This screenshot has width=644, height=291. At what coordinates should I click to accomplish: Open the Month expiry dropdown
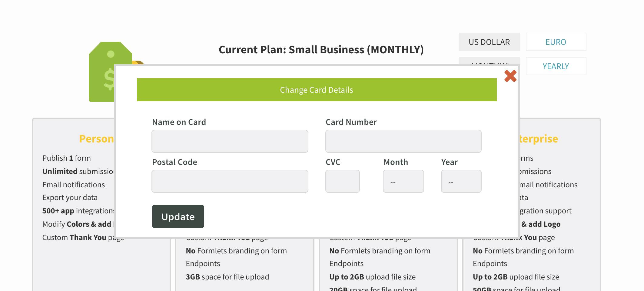pos(403,181)
